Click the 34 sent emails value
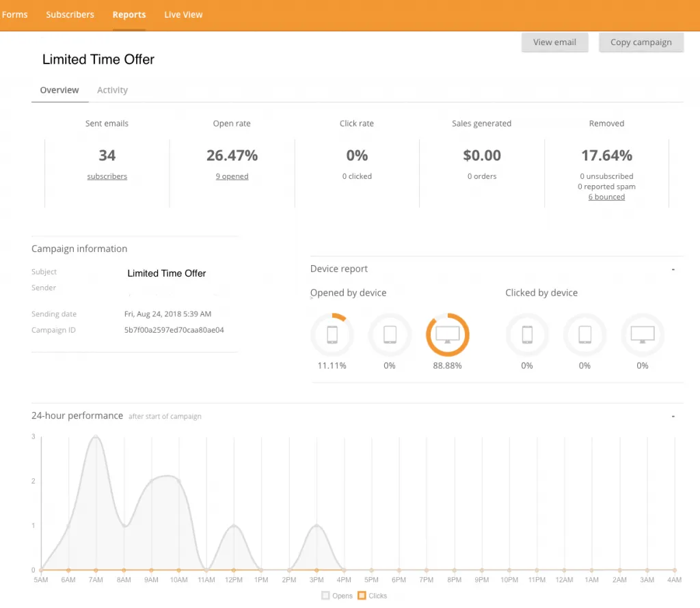This screenshot has width=700, height=608. click(107, 155)
